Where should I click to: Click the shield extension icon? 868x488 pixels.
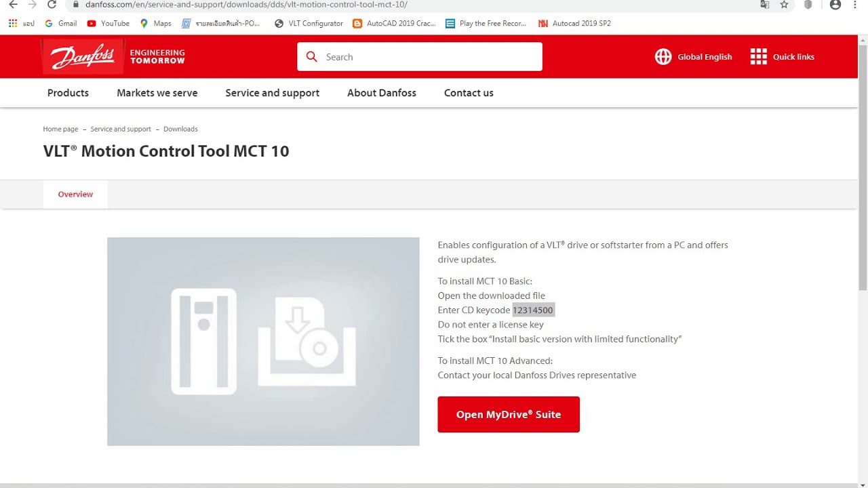coord(808,4)
